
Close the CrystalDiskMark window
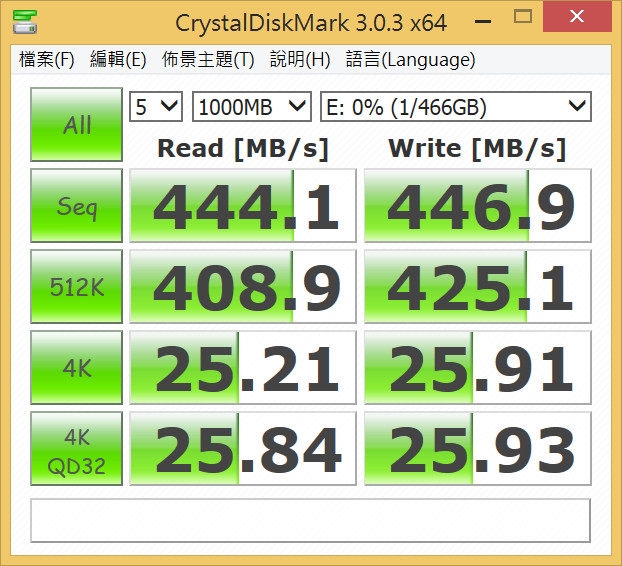(x=577, y=16)
